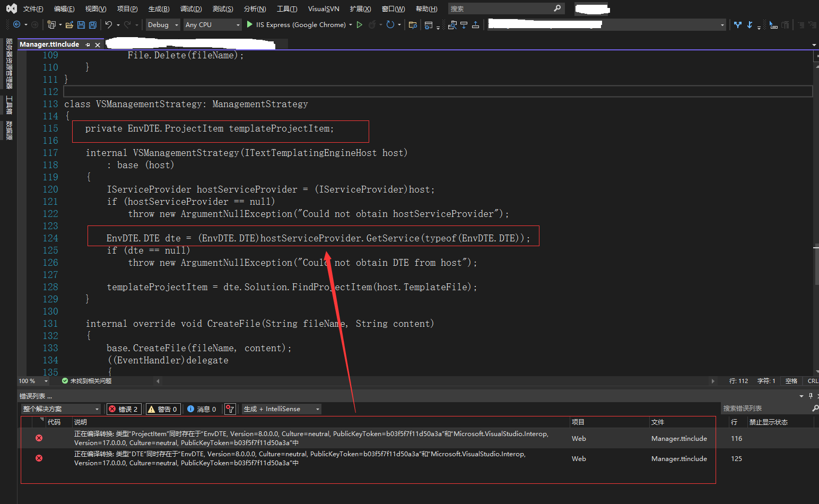This screenshot has height=504, width=819.
Task: Click the Refresh icon on the toolbar
Action: [390, 24]
